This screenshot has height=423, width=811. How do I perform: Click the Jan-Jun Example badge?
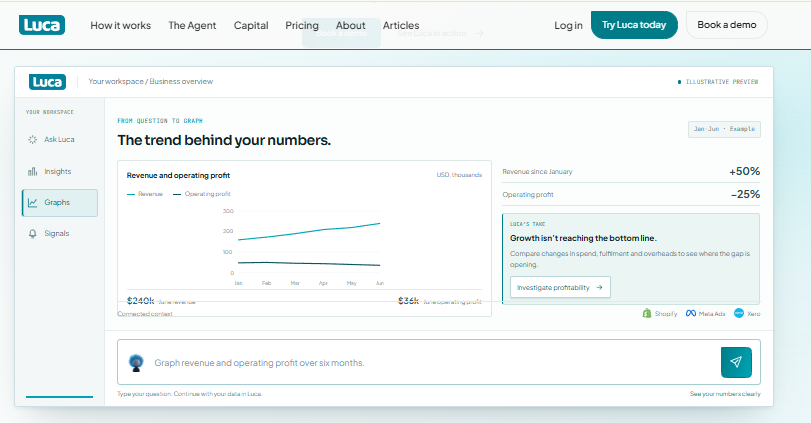coord(724,129)
